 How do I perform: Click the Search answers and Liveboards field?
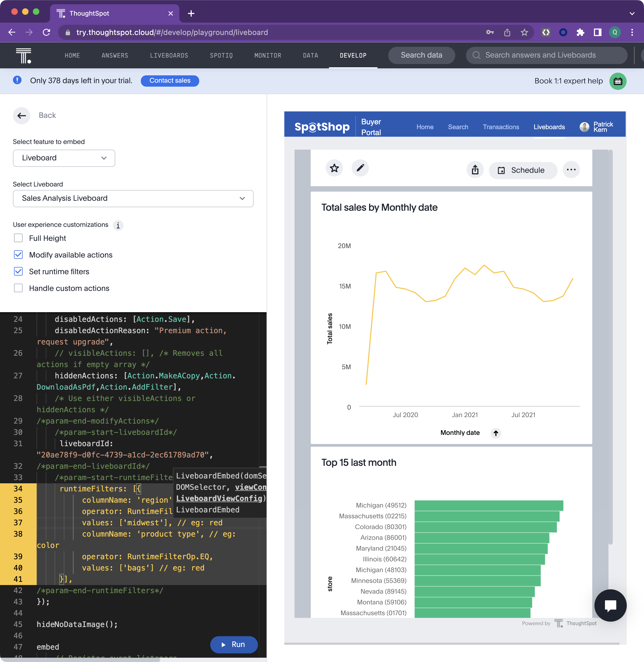pos(547,55)
